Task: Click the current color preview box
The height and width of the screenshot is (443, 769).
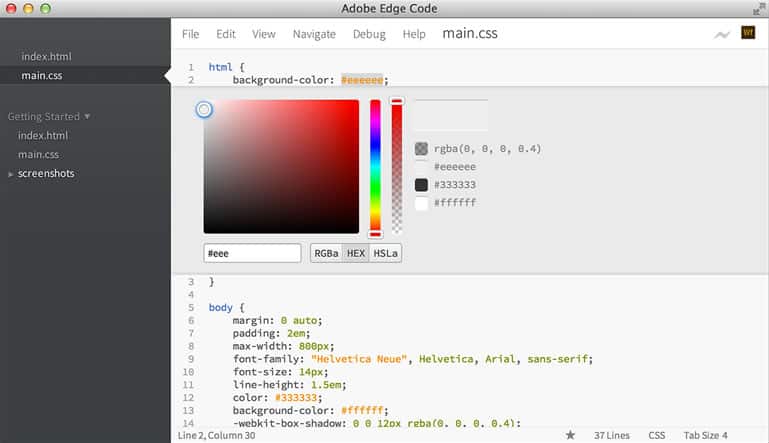Action: click(x=451, y=115)
